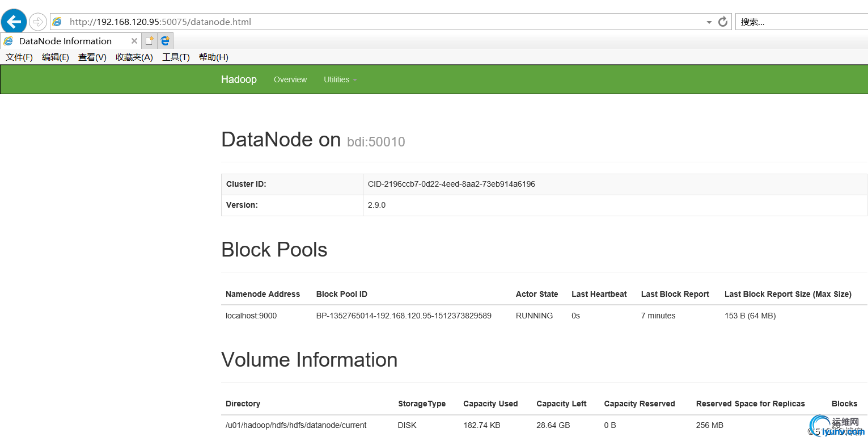Click the Actor State column header

tap(537, 294)
